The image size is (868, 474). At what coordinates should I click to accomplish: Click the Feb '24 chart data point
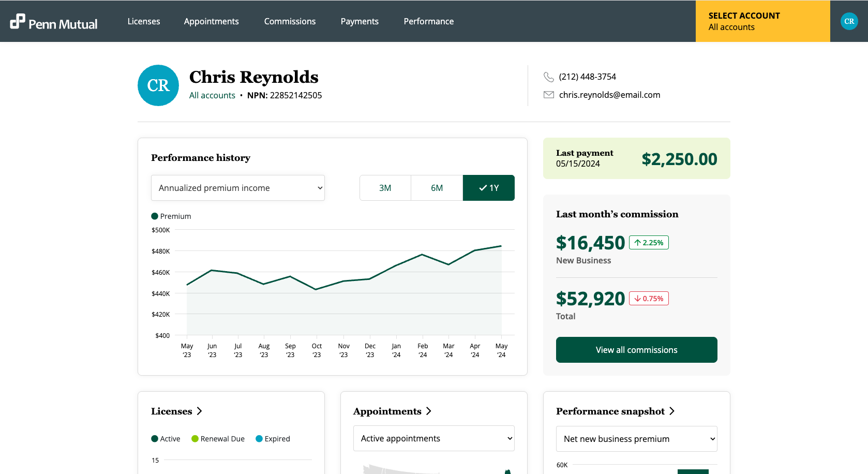tap(423, 255)
